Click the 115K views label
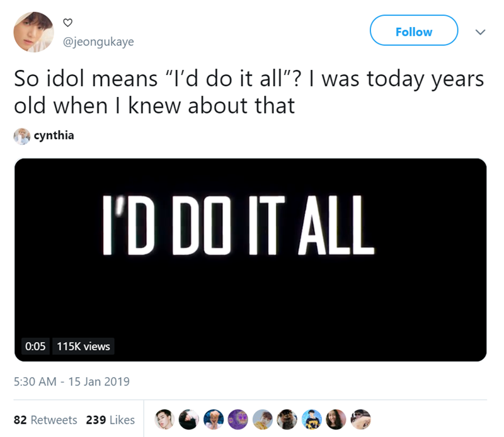 83,346
